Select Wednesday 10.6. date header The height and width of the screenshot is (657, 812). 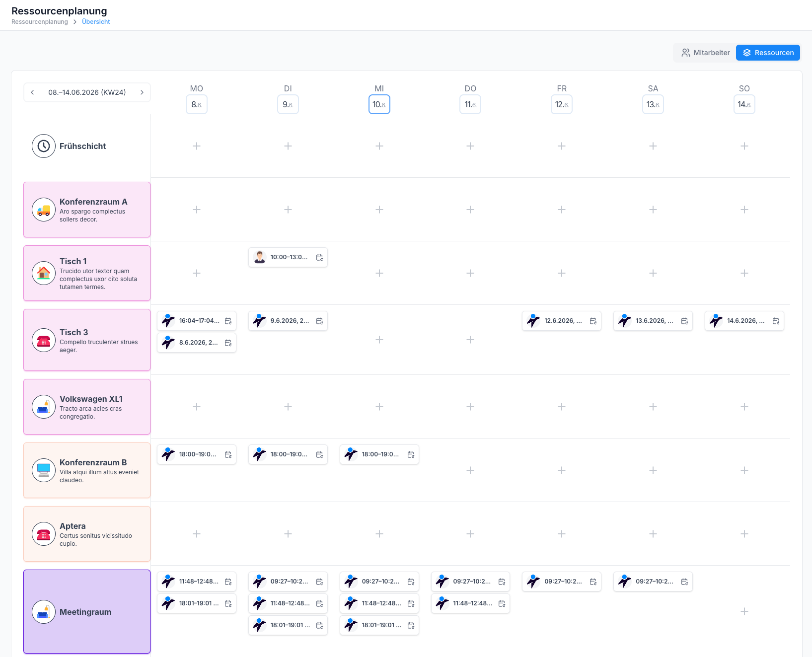coord(379,104)
